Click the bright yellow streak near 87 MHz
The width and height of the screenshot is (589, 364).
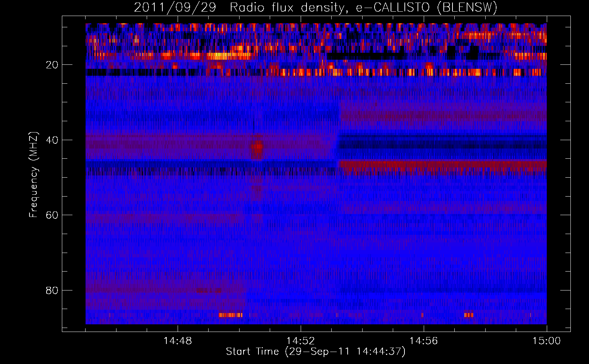click(231, 315)
